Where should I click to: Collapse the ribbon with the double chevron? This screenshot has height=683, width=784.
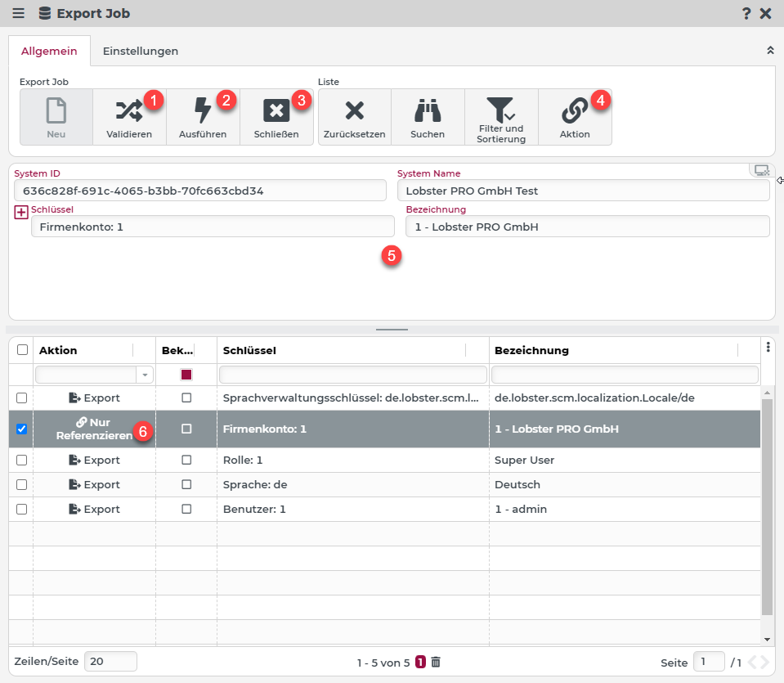(x=770, y=51)
